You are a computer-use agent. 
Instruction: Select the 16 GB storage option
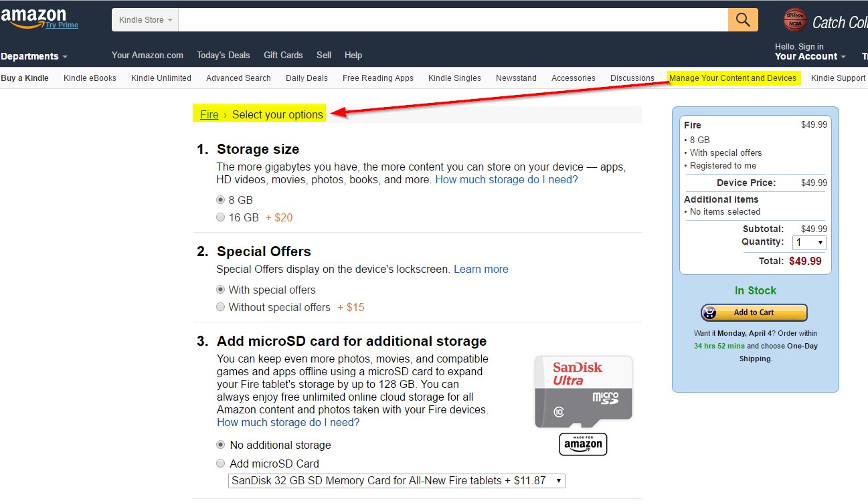[221, 217]
